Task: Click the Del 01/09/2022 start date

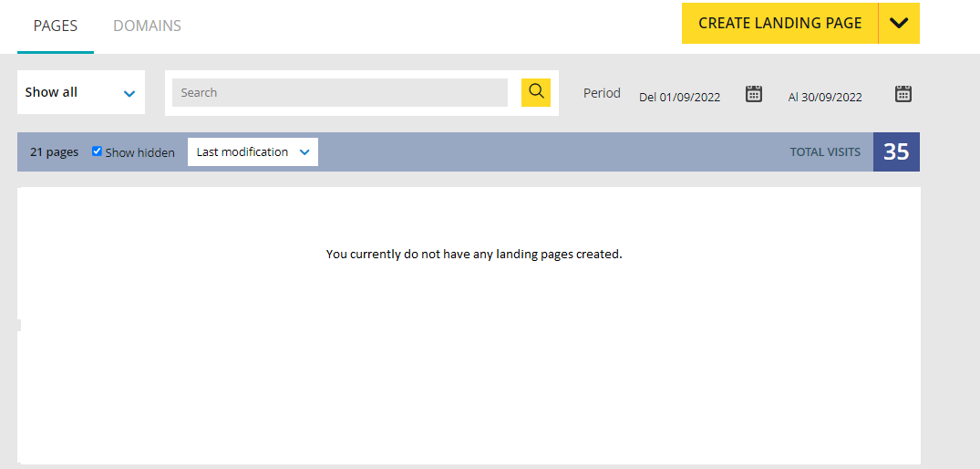Action: click(x=679, y=97)
